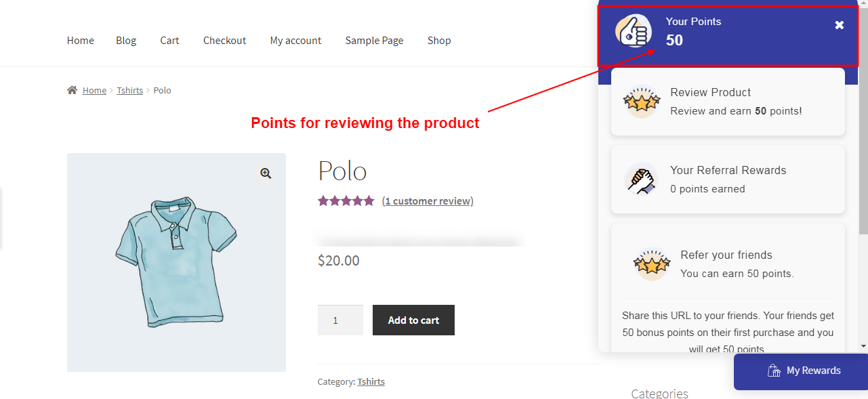Open the Shop menu item

click(439, 41)
